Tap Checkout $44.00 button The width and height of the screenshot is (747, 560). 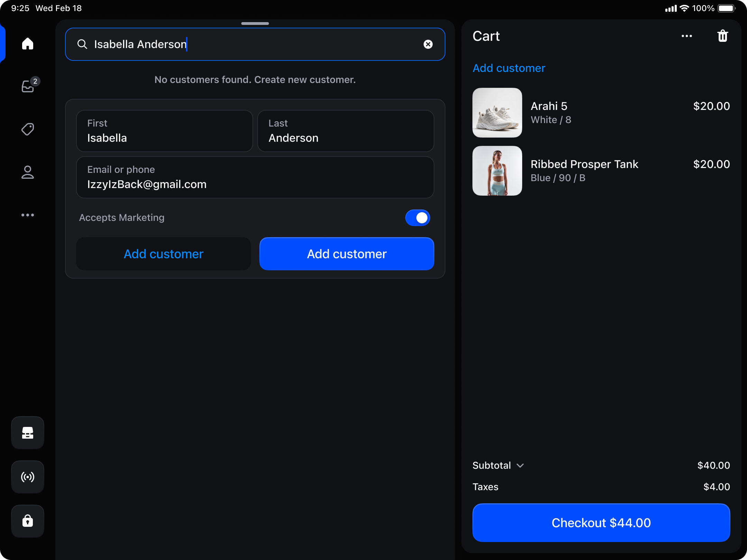tap(601, 523)
